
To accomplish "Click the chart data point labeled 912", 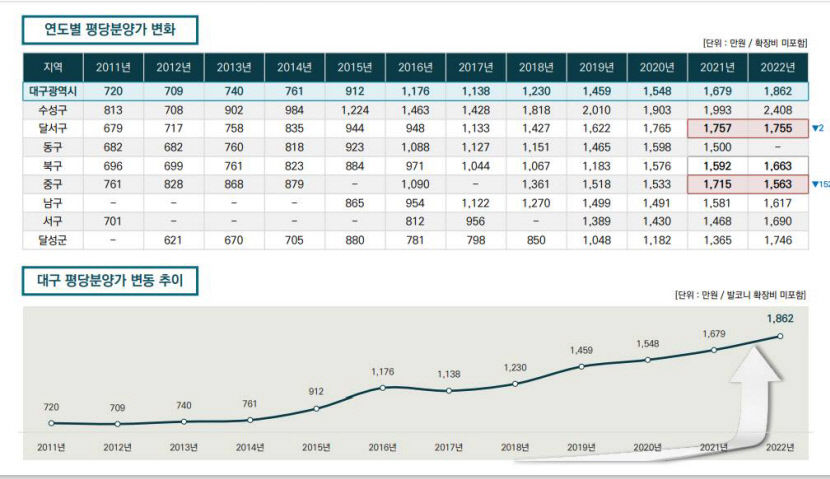I will coord(316,409).
